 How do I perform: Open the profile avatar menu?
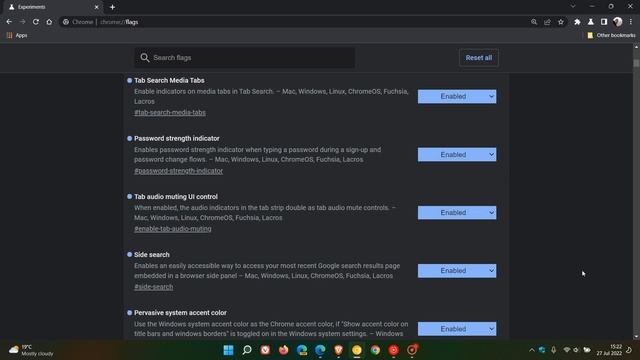[618, 22]
